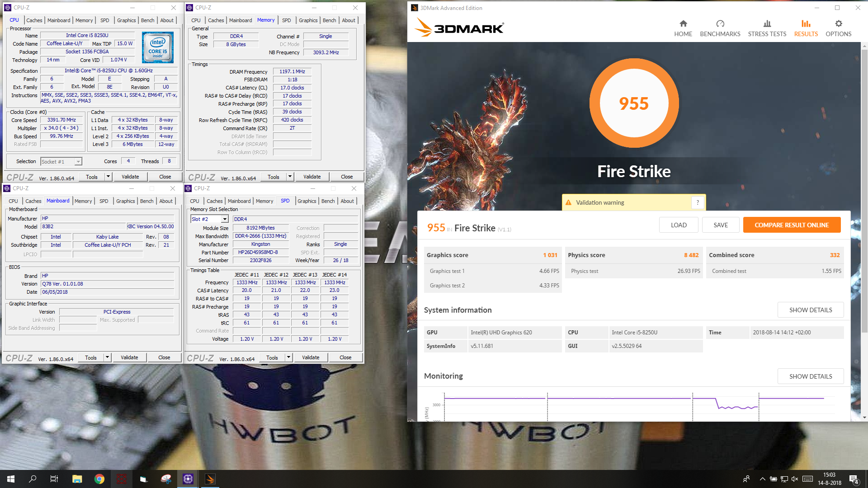Open the network tray icon
The width and height of the screenshot is (868, 488).
pyautogui.click(x=784, y=479)
